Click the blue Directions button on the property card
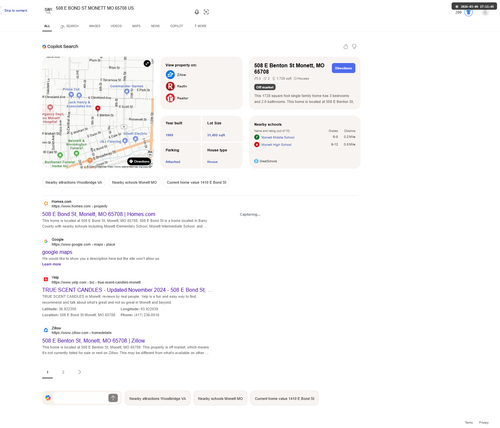The height and width of the screenshot is (428, 500). pos(344,68)
